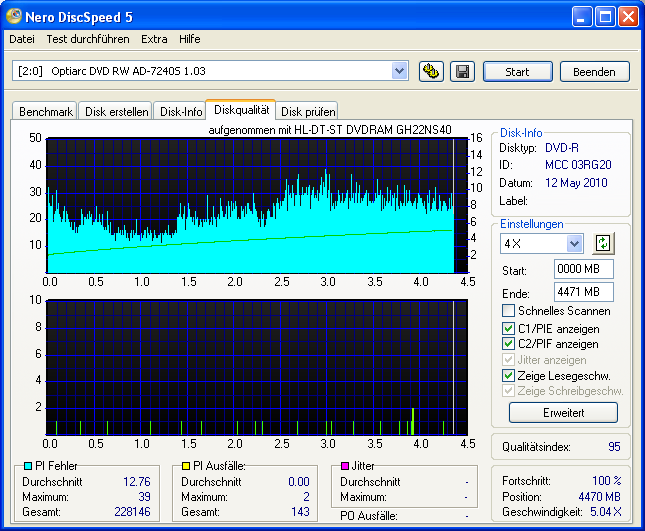
Task: Switch to the Disk prüfen tab
Action: [x=308, y=111]
